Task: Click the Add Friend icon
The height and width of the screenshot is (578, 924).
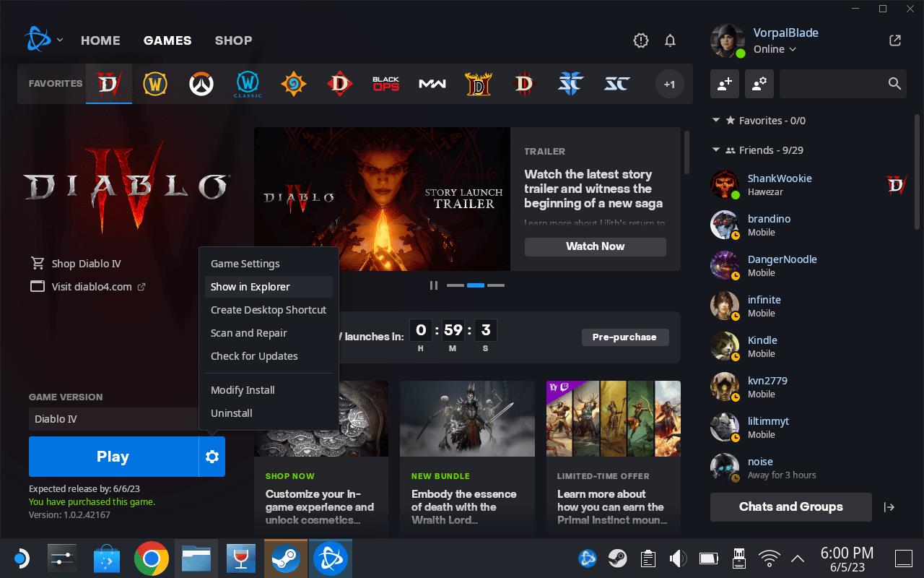Action: tap(724, 84)
